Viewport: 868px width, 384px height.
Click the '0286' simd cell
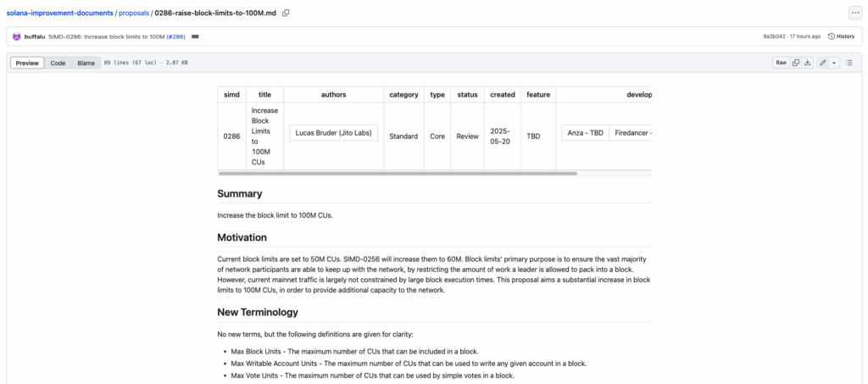point(232,136)
